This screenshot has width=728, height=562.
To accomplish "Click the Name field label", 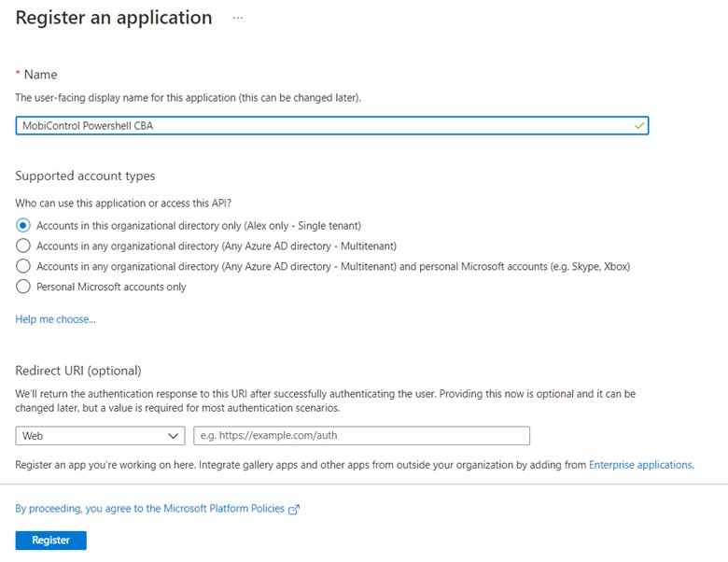I will [40, 75].
